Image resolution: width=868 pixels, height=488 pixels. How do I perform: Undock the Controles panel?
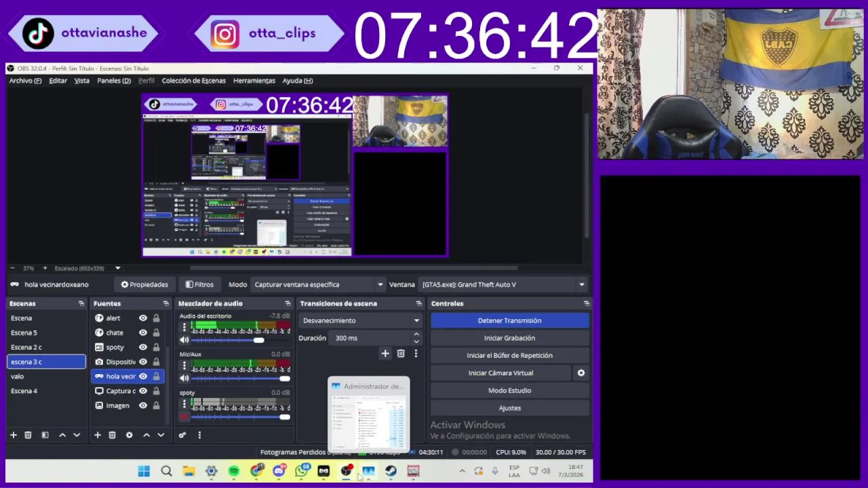click(x=587, y=304)
